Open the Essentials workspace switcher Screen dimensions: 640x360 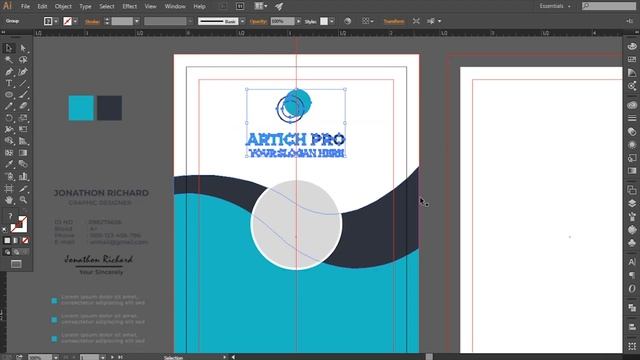click(554, 6)
